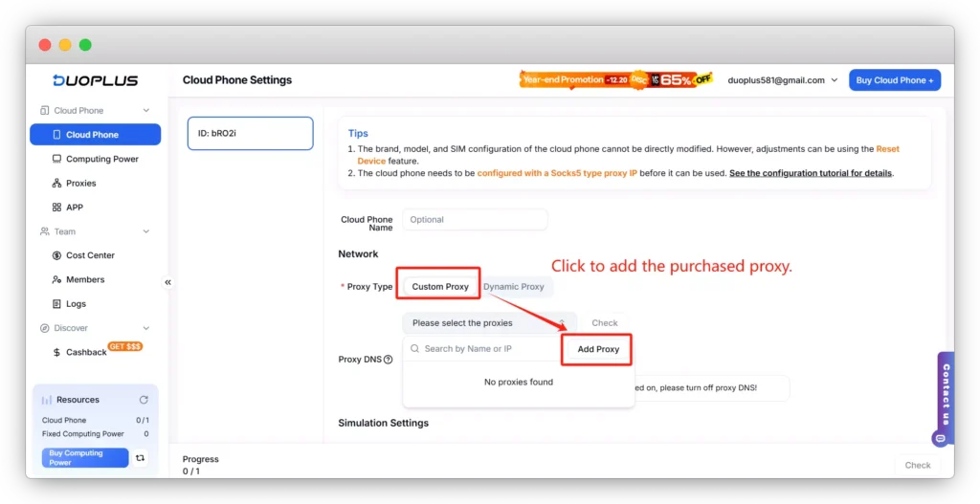Select Custom Proxy type option
Image resolution: width=980 pixels, height=504 pixels.
440,287
